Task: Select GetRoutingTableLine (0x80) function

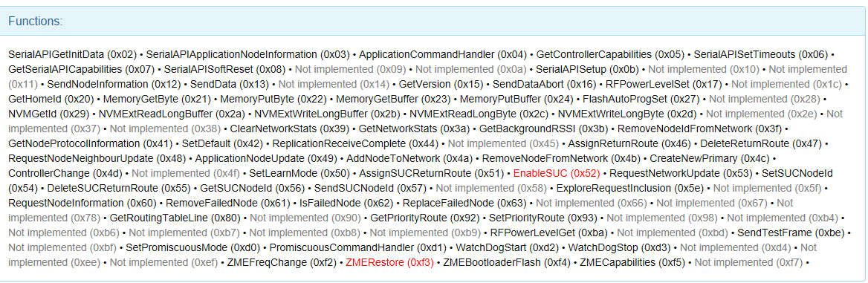Action: (175, 217)
